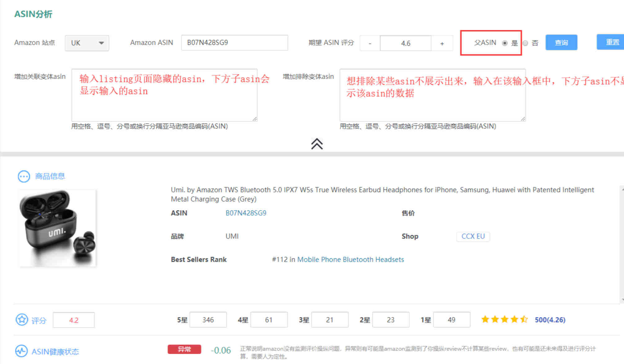Click the 5星 count field 346
Screen dimensions: 624x364
[208, 320]
